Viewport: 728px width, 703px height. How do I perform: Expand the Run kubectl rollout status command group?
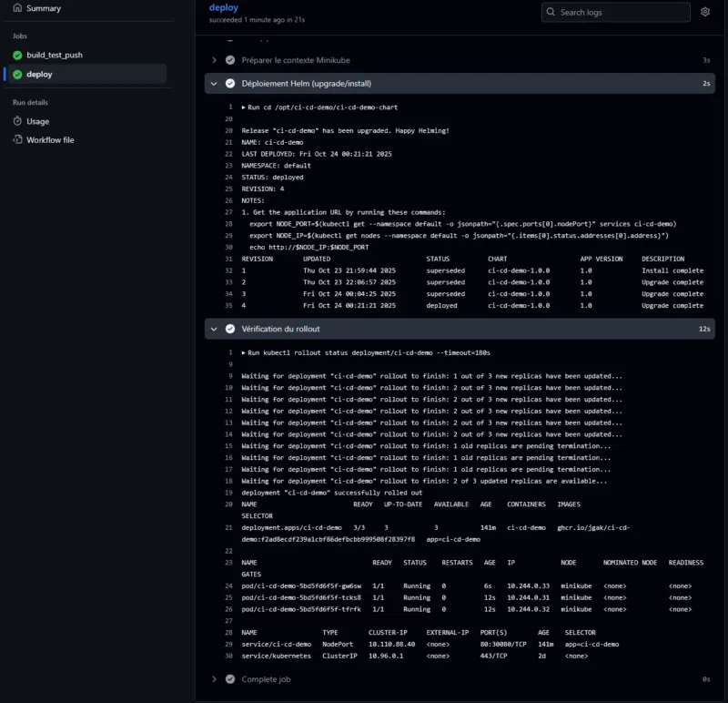point(244,352)
